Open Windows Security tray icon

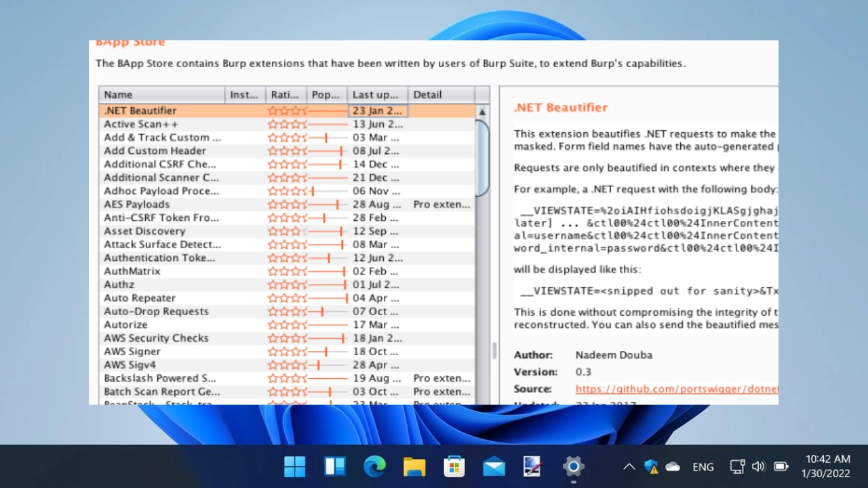651,466
